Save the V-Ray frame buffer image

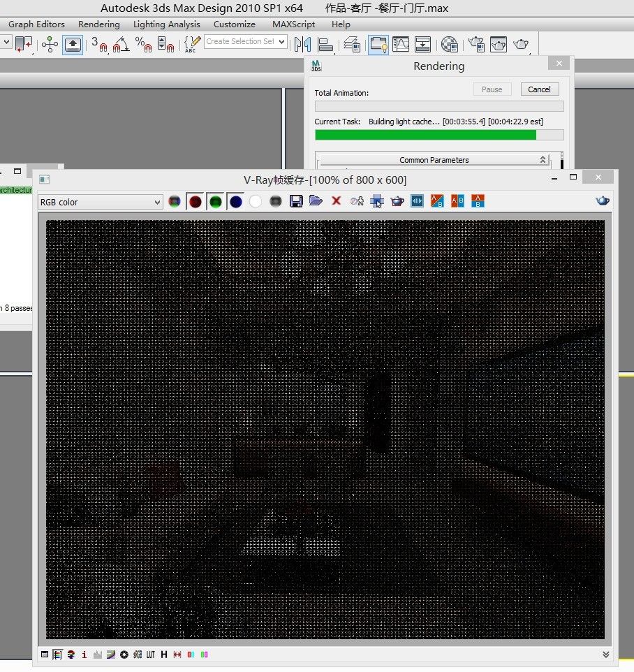pyautogui.click(x=296, y=201)
